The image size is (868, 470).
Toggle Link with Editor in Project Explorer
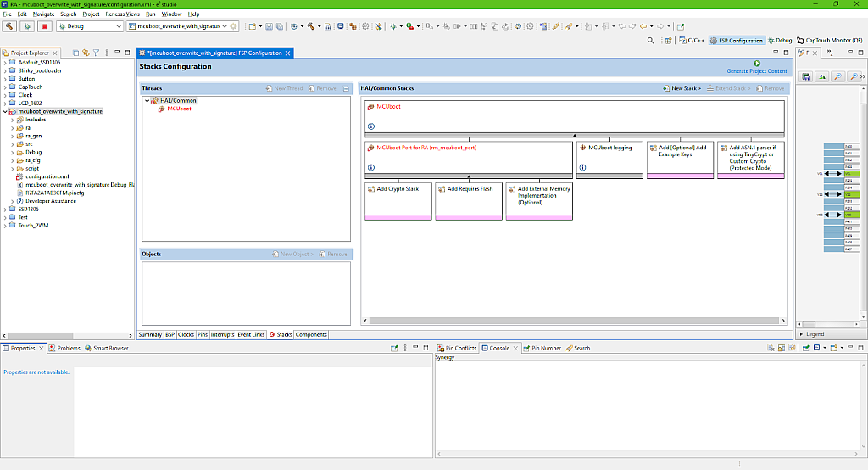[84, 53]
